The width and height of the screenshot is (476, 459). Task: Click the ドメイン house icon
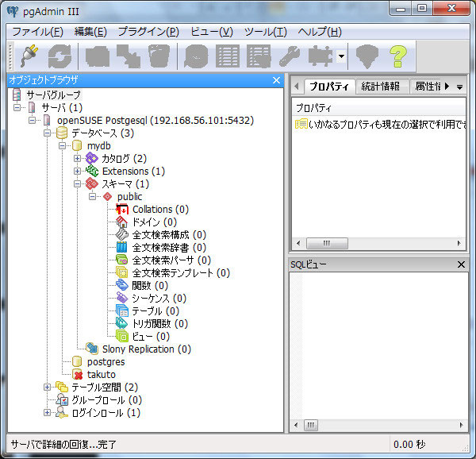pos(122,222)
